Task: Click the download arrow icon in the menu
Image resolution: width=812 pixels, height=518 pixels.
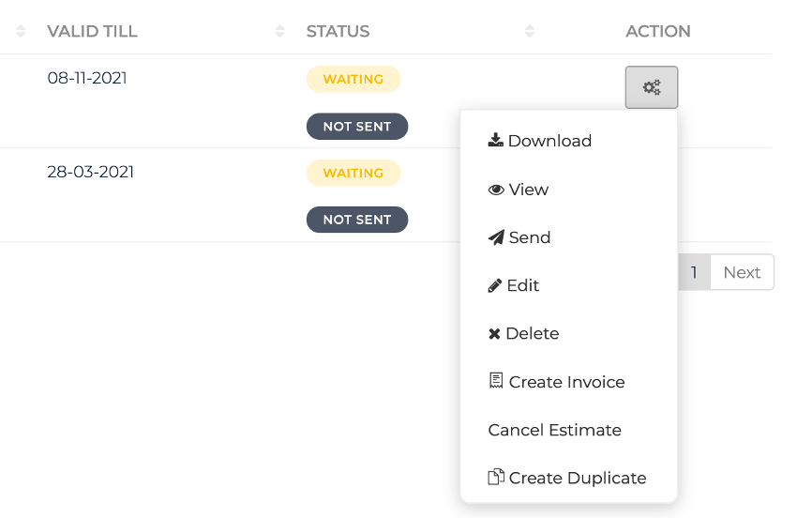Action: (496, 141)
